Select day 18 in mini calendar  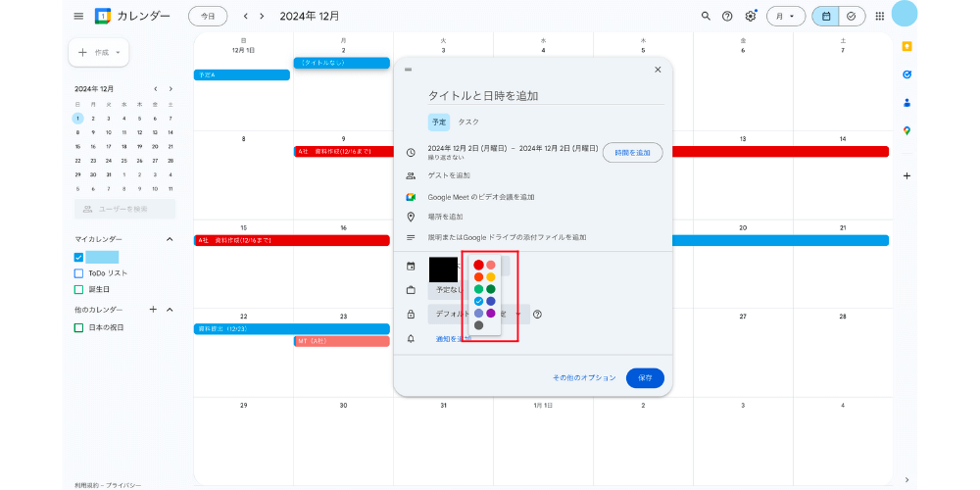point(124,146)
